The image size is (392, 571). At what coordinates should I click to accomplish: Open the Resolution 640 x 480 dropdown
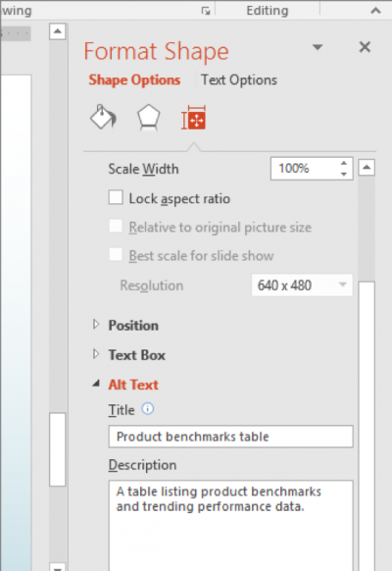click(x=302, y=285)
